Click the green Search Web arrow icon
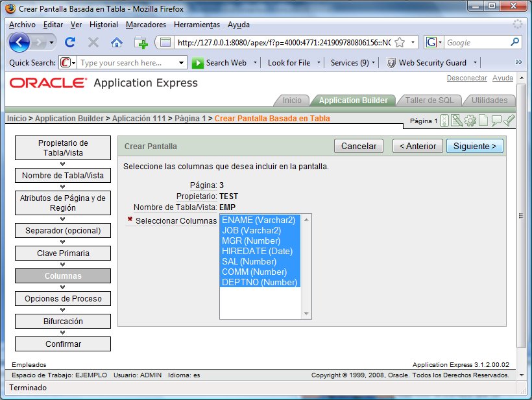This screenshot has height=400, width=532. 197,63
